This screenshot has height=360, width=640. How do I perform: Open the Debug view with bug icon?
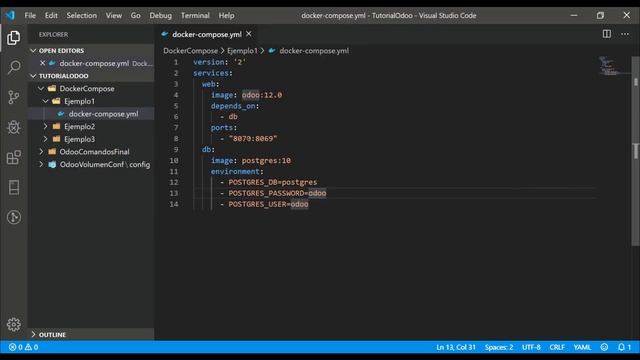tap(13, 127)
